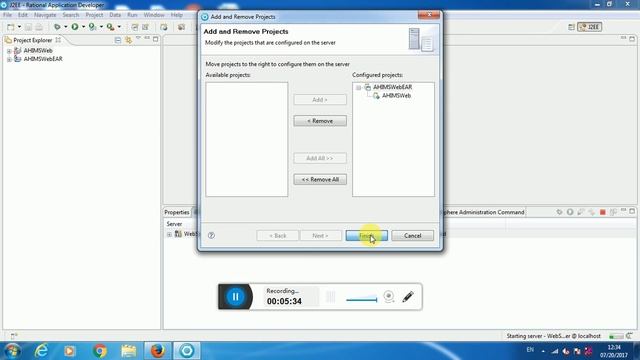Click the recorder drag handle grip
Image resolution: width=640 pixels, height=360 pixels.
click(x=331, y=297)
